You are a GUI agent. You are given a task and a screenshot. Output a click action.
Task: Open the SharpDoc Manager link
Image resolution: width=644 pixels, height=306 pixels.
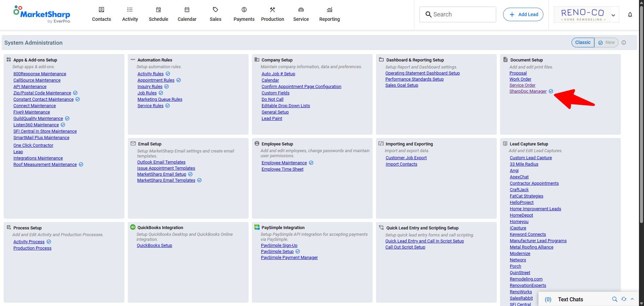[x=528, y=91]
